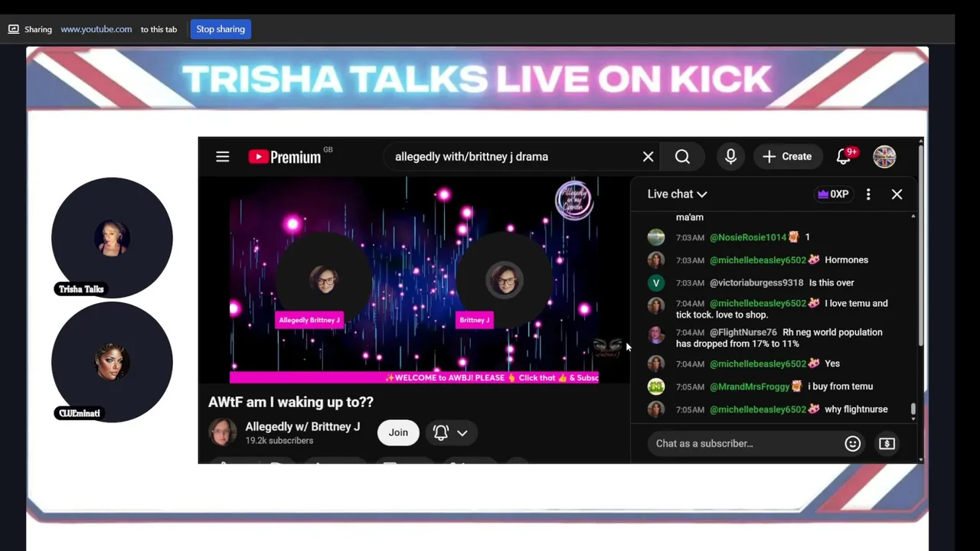Open the account avatar menu
The width and height of the screenshot is (980, 551).
(884, 157)
